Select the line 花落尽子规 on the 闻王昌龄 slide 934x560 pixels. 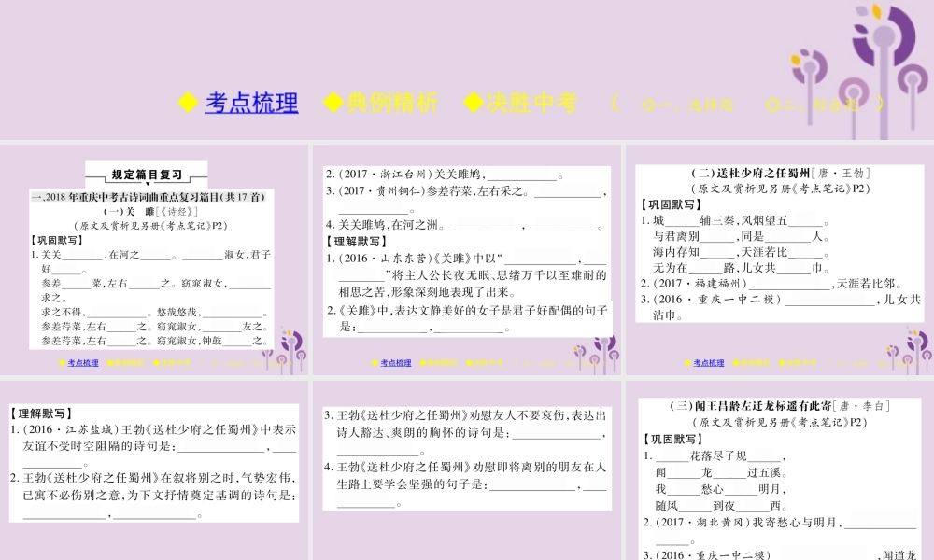coord(715,456)
